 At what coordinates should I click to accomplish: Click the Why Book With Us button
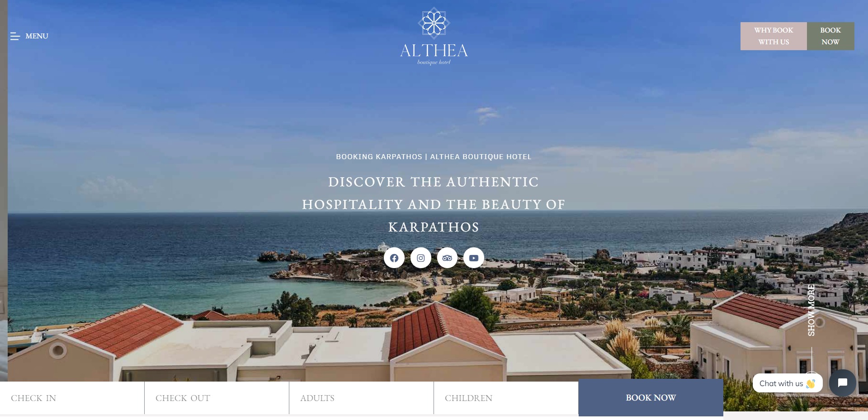pyautogui.click(x=774, y=36)
